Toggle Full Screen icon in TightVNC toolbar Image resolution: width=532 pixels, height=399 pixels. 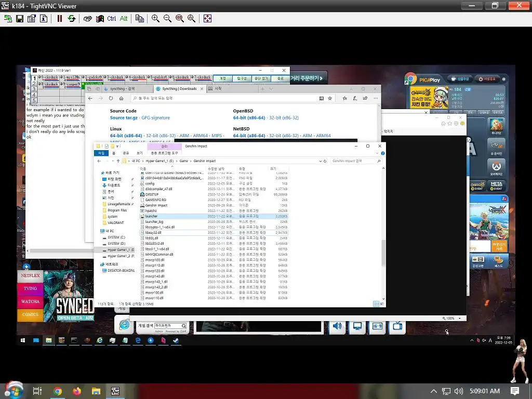coord(207,19)
